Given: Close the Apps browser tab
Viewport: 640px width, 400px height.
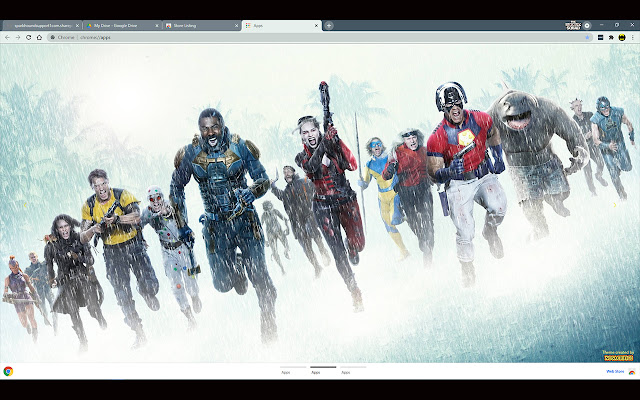Looking at the screenshot, I should (x=316, y=25).
